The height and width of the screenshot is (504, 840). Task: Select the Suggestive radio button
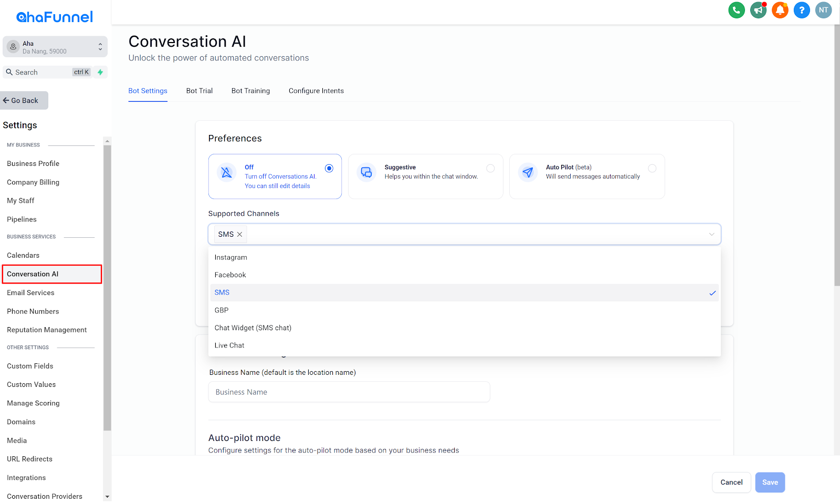point(490,169)
